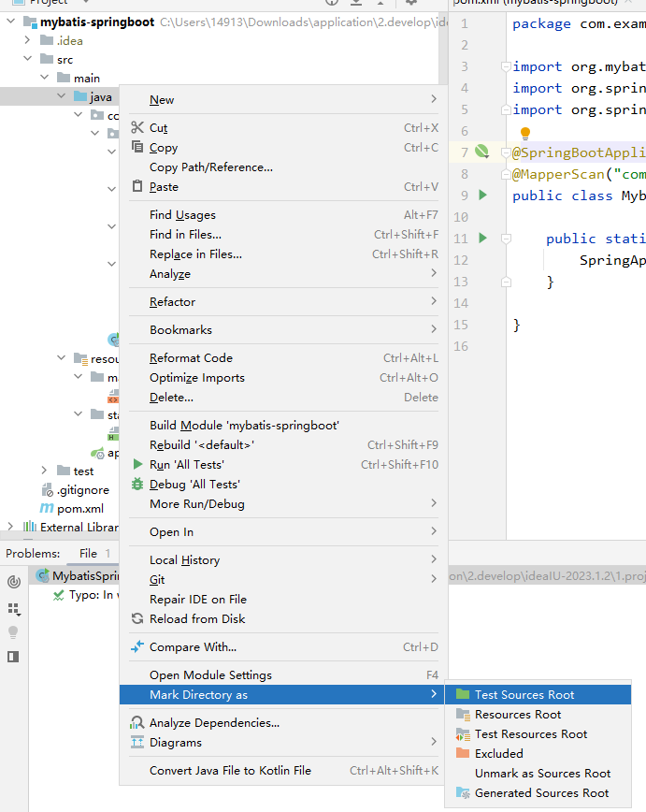Viewport: 646px width, 812px height.
Task: Collapse the mybatis-springboot project node
Action: click(11, 22)
